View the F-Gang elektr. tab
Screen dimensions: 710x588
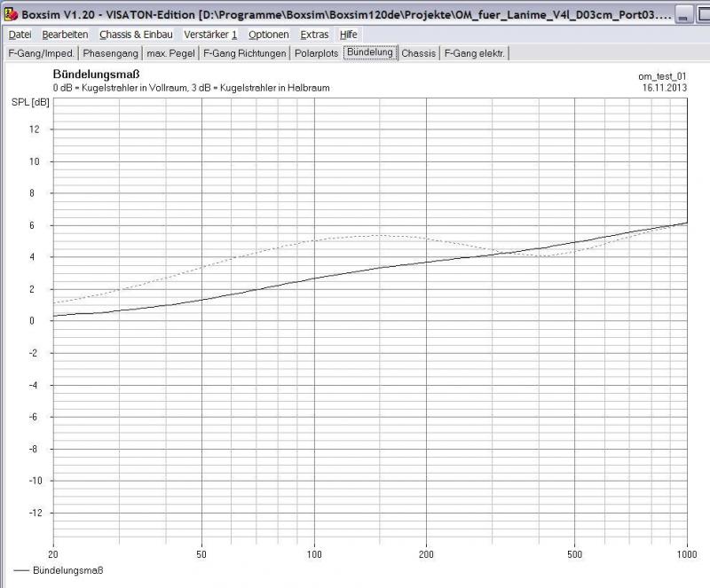(x=475, y=53)
